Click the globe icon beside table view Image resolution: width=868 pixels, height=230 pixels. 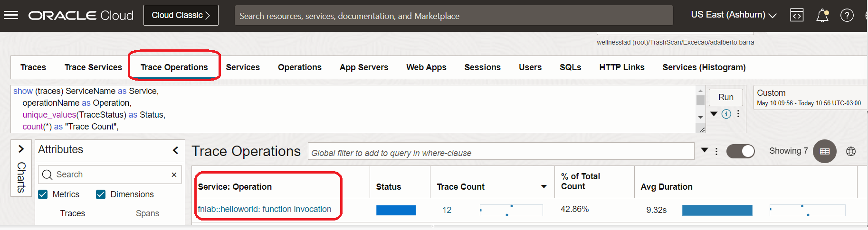point(851,151)
